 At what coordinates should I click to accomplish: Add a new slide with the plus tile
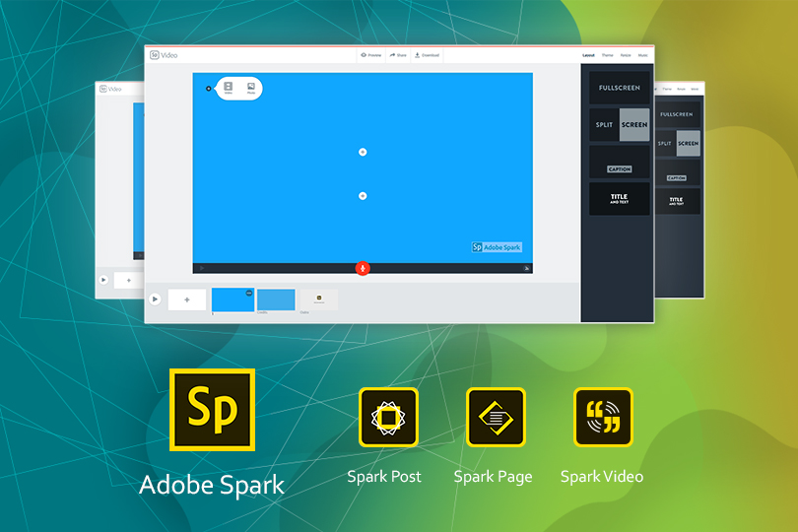coord(187,299)
